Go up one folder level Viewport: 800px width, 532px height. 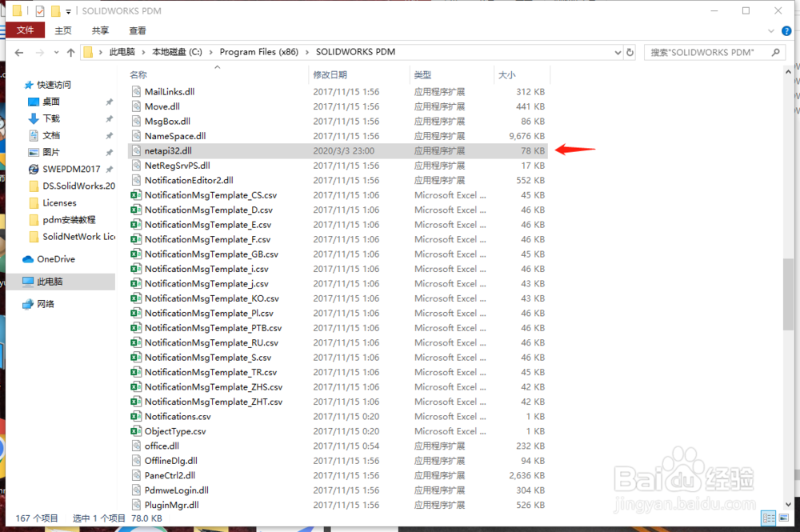click(71, 52)
